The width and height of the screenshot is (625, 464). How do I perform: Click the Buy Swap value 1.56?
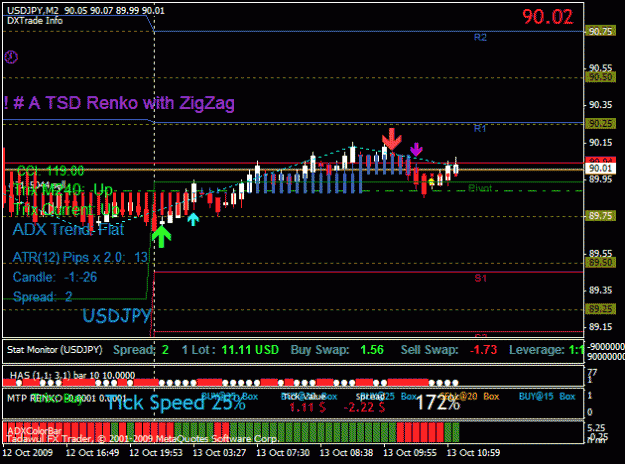(372, 350)
